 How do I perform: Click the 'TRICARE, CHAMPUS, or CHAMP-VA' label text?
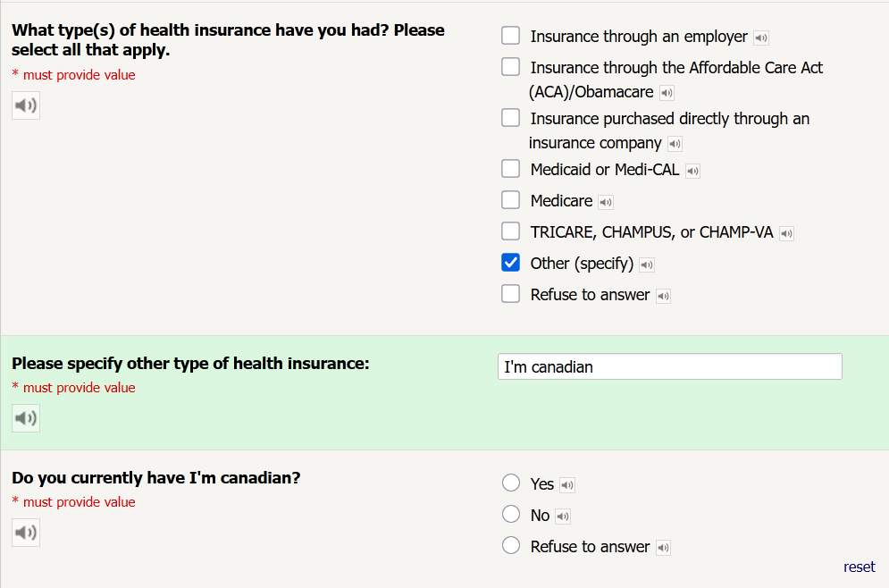tap(651, 232)
